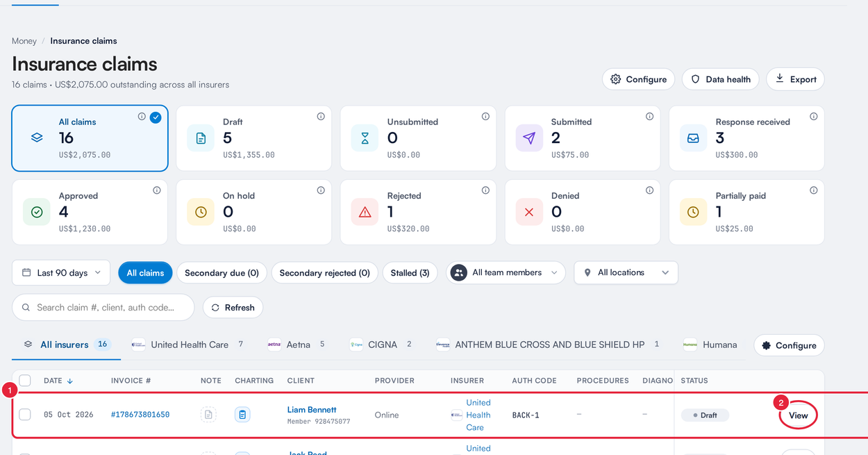Click the Rejected warning triangle icon
The image size is (868, 455).
(x=365, y=212)
